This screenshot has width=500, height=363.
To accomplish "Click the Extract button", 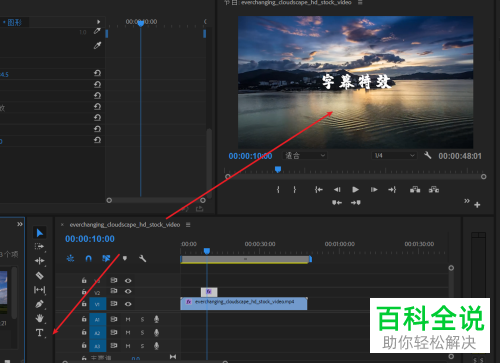I will click(x=434, y=190).
